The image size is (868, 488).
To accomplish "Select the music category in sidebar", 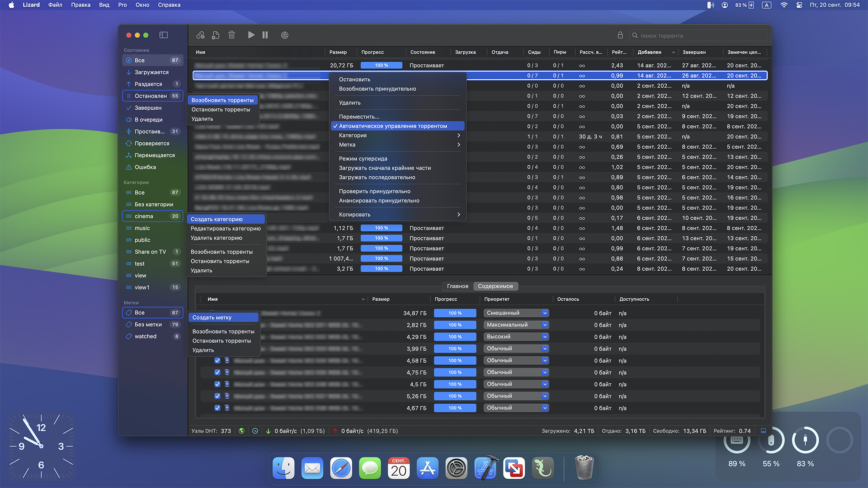I will (x=153, y=228).
